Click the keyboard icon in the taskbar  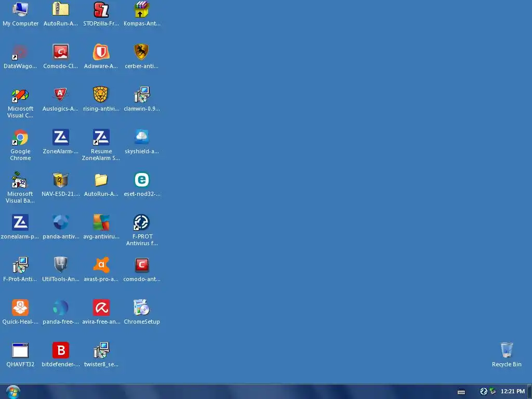tap(461, 392)
